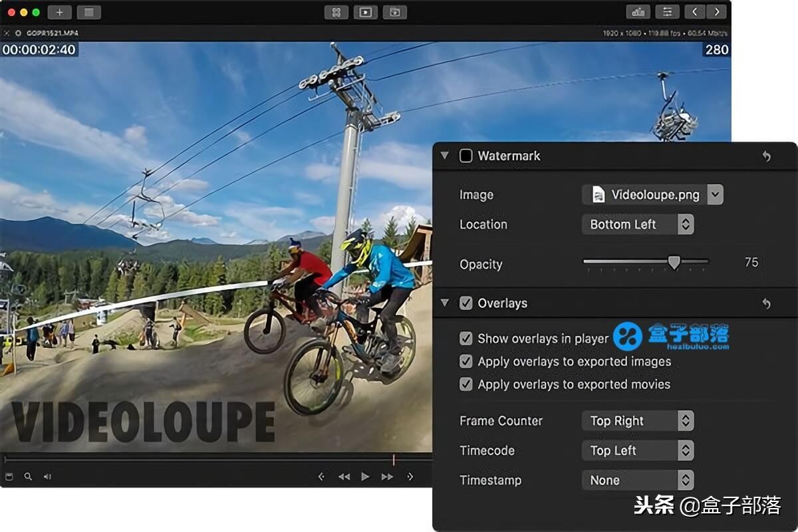Collapse the Watermark section
The height and width of the screenshot is (532, 798).
[445, 156]
